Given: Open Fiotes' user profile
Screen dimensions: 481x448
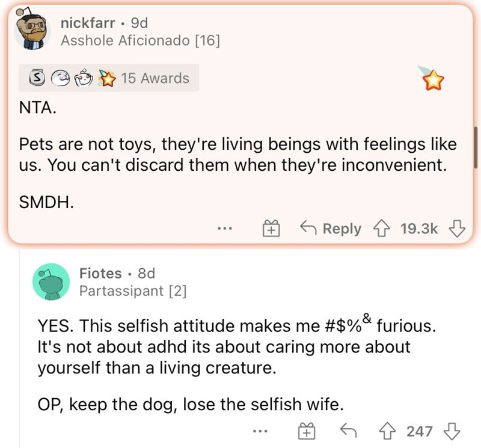Looking at the screenshot, I should (x=100, y=274).
